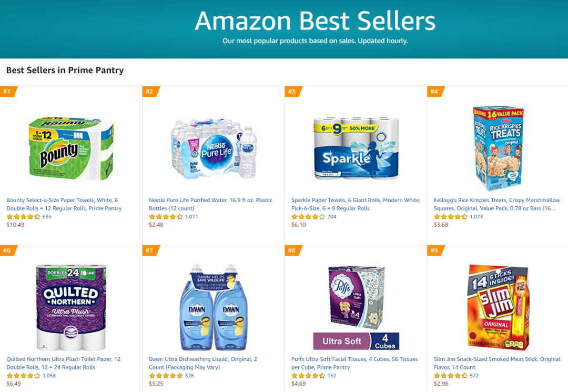568x392 pixels.
Task: Click the Quilted Northern toilet paper image
Action: 71,308
